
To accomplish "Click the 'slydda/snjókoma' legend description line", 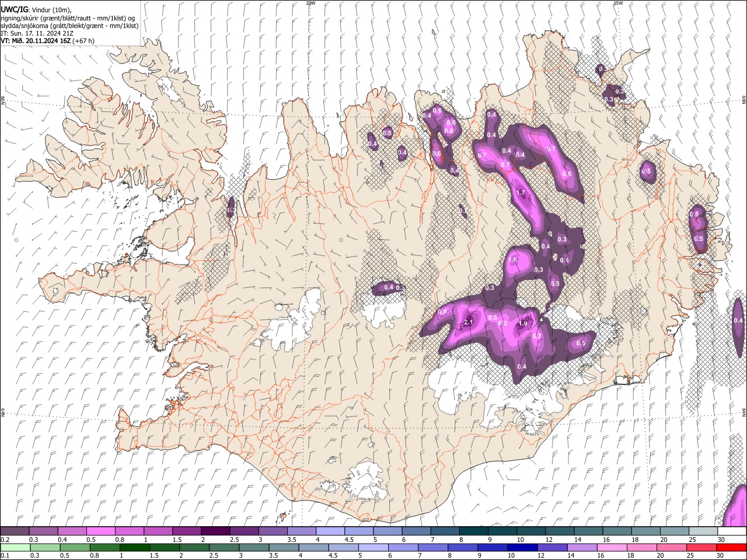I will (70, 26).
